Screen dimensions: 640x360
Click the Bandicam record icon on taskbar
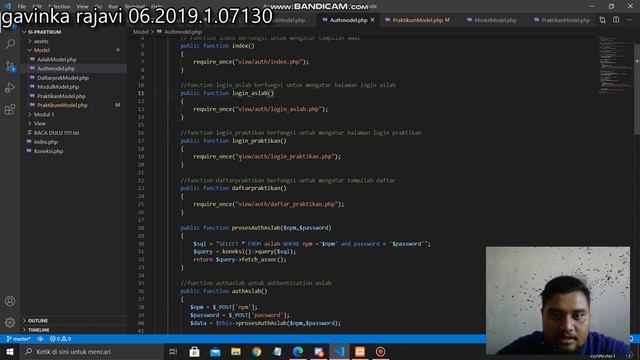tap(380, 351)
